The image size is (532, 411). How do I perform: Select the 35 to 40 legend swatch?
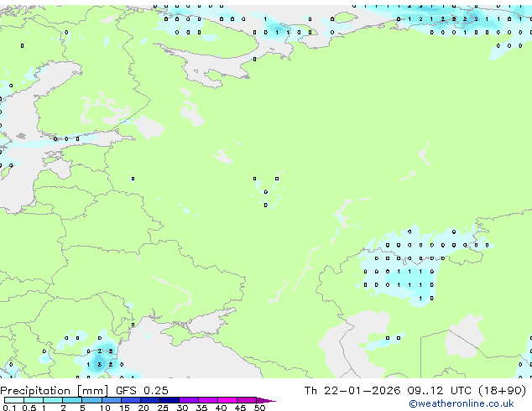point(208,400)
